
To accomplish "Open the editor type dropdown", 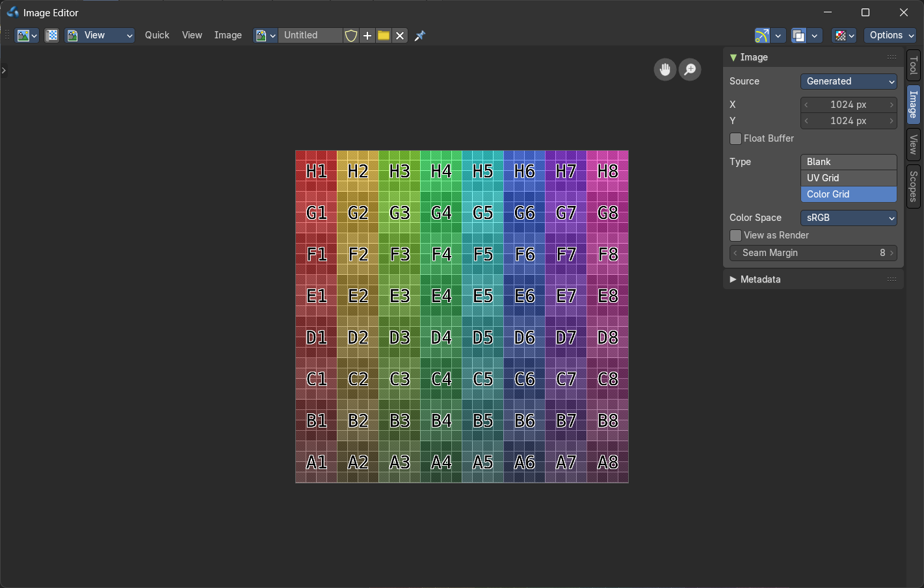I will [x=27, y=36].
